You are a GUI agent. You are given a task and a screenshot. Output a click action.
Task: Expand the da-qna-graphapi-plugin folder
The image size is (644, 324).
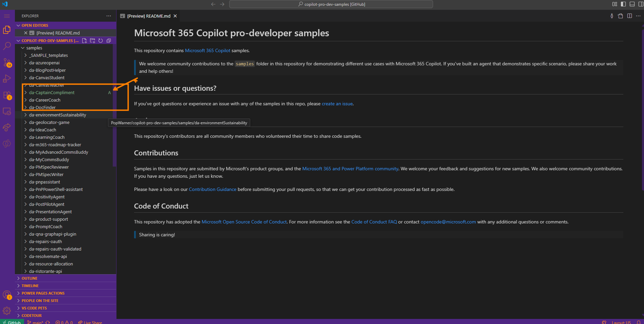[64, 234]
